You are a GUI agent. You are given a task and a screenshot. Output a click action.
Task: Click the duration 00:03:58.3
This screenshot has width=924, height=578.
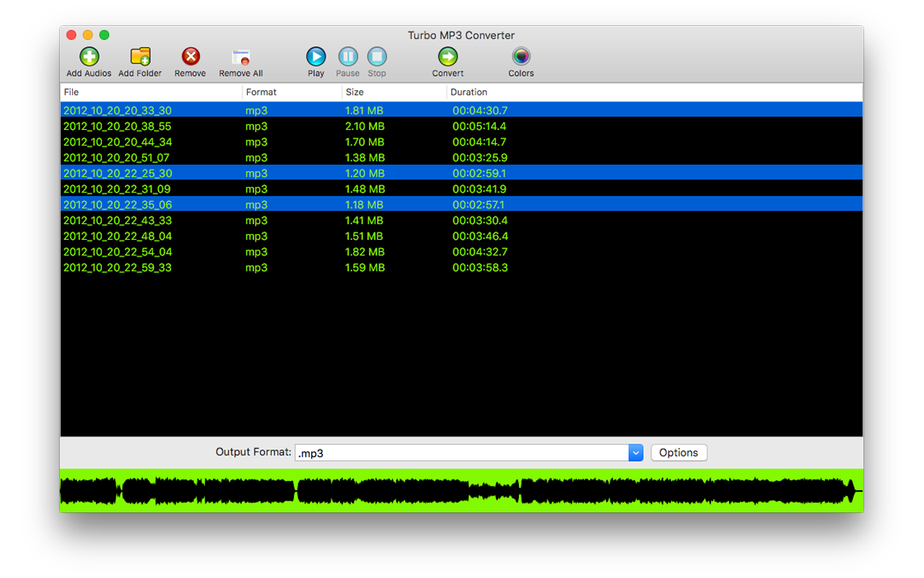(480, 268)
